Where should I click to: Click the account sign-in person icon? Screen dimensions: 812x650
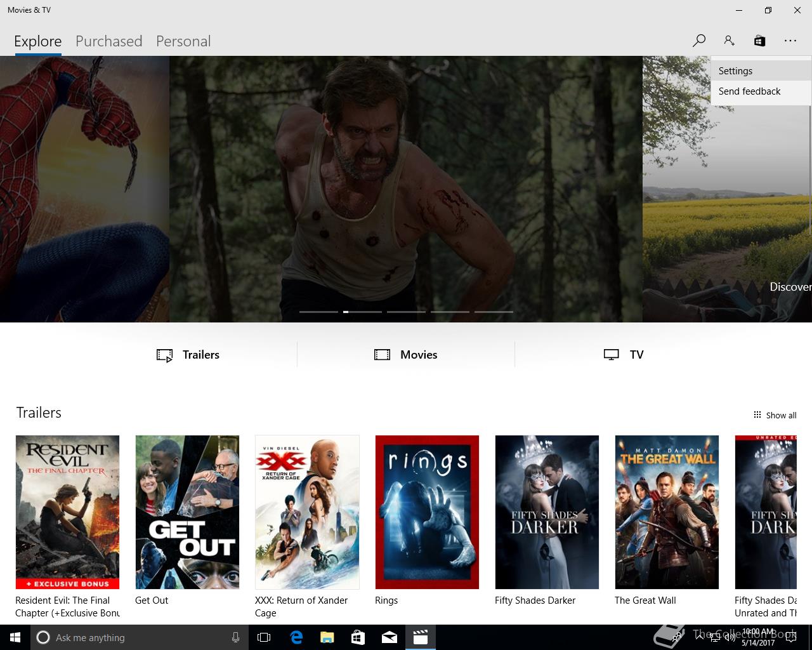point(729,41)
